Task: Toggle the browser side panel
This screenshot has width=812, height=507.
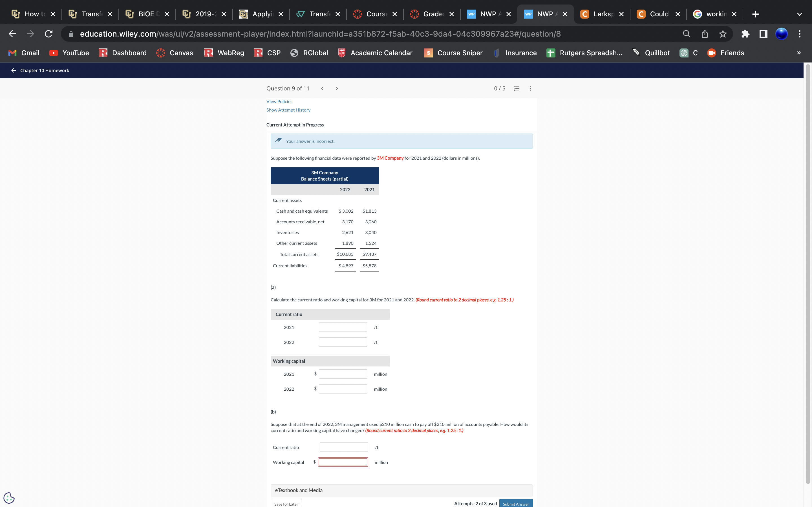Action: pyautogui.click(x=763, y=34)
